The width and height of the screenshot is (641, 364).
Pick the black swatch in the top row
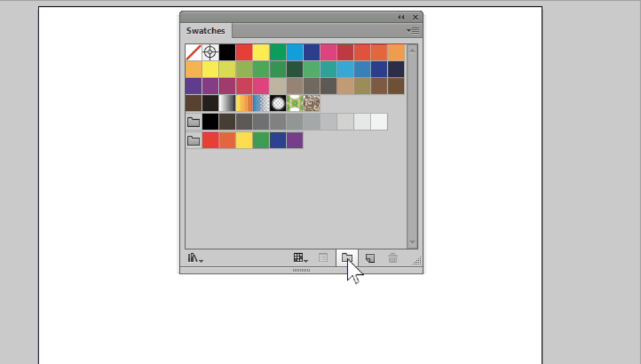pyautogui.click(x=227, y=53)
